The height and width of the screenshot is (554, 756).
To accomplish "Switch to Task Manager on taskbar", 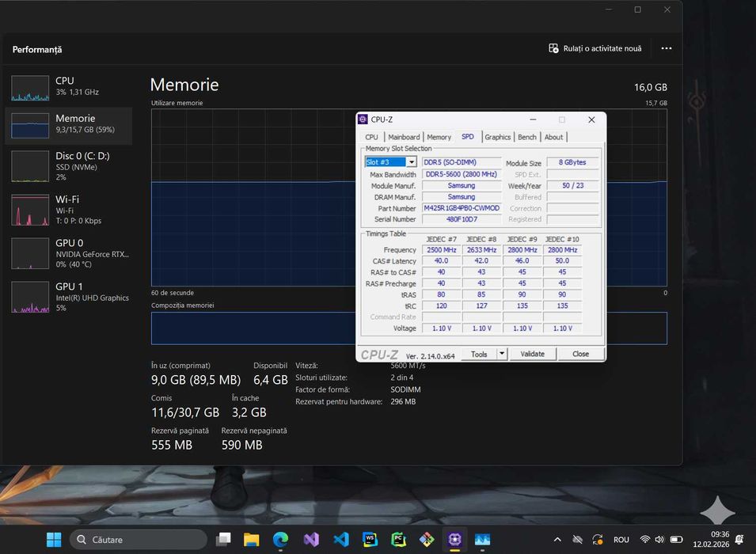I will click(x=482, y=540).
